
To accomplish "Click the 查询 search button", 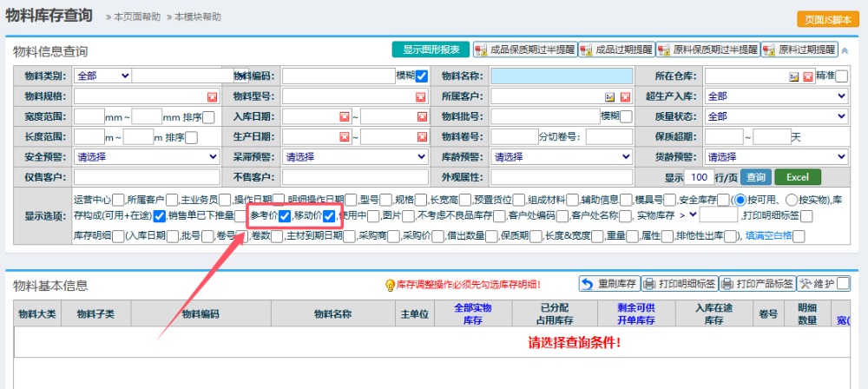I will (756, 177).
